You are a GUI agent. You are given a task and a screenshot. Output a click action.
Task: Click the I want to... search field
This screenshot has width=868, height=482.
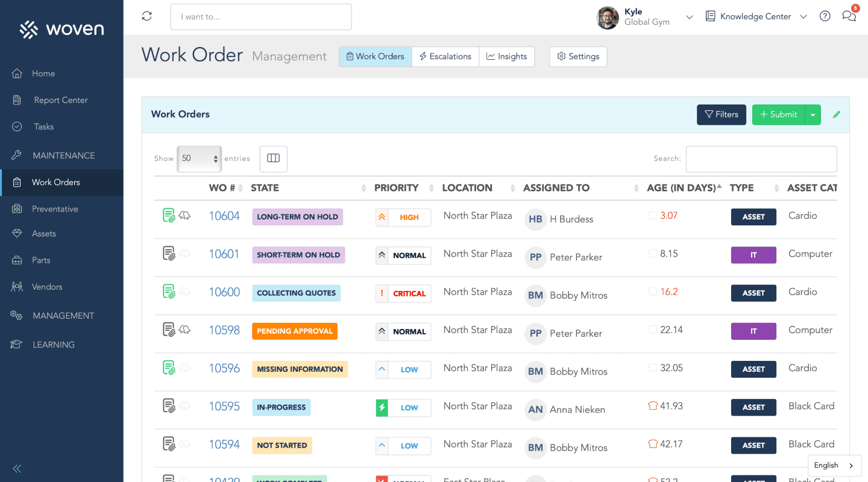click(x=261, y=17)
